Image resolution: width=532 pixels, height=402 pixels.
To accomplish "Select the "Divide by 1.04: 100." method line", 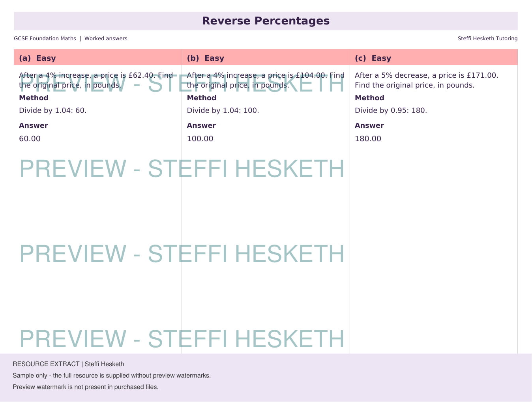I will [x=223, y=110].
